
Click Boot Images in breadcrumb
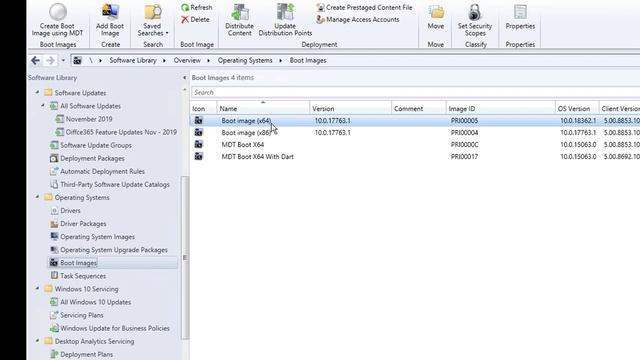[x=308, y=60]
